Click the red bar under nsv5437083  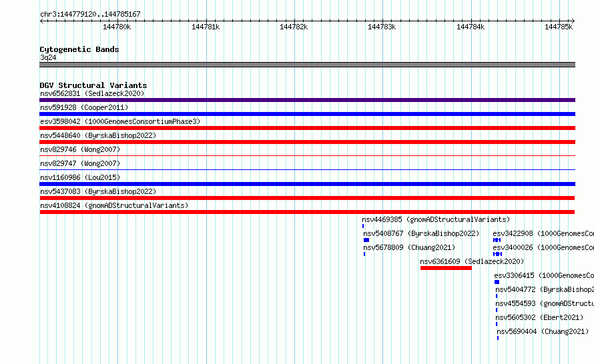tap(307, 198)
